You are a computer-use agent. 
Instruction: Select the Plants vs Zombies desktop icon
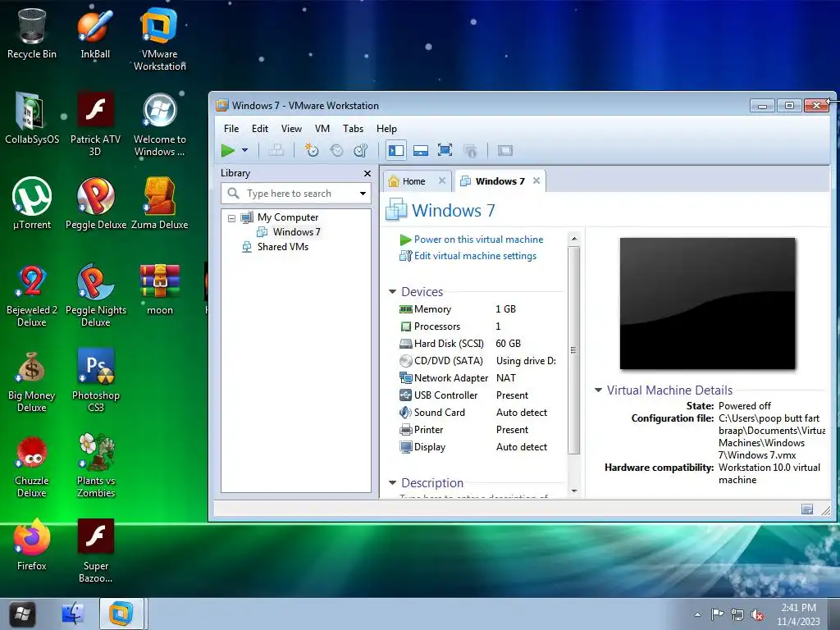96,465
